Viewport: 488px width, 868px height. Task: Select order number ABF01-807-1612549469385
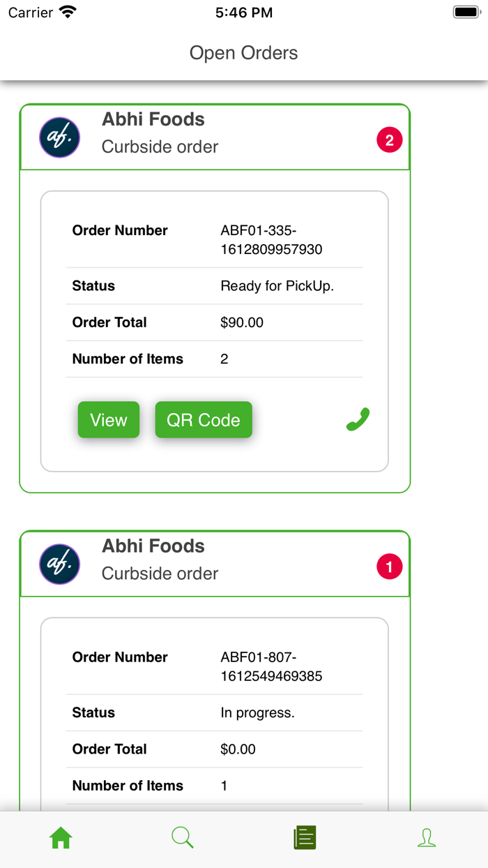[x=272, y=666]
